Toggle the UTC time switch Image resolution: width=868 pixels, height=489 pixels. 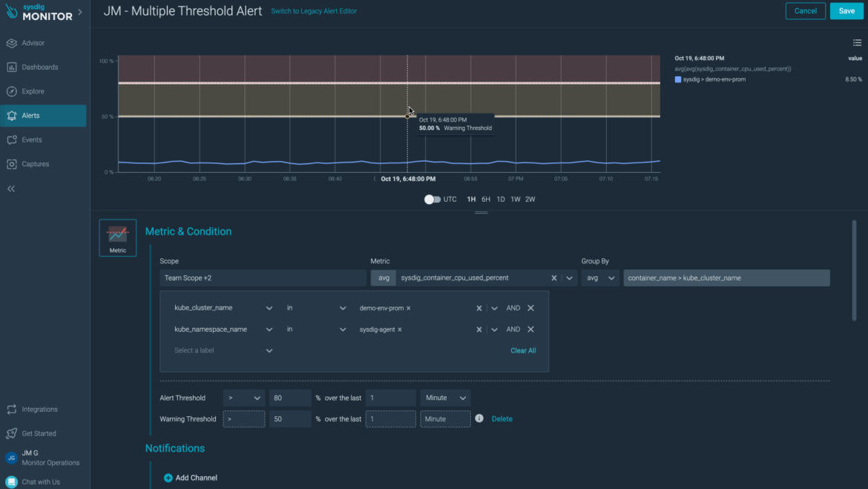433,200
